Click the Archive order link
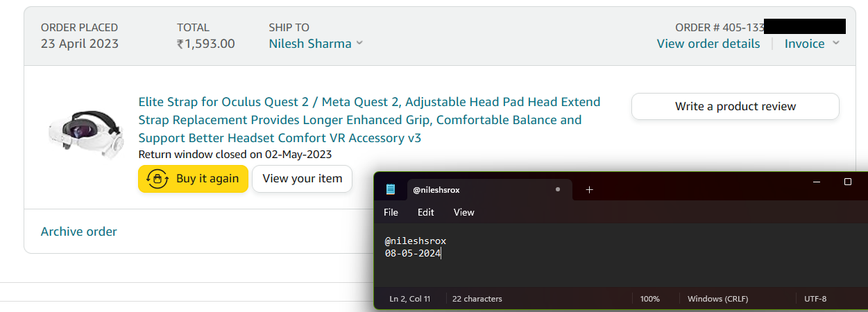868x312 pixels. [79, 232]
